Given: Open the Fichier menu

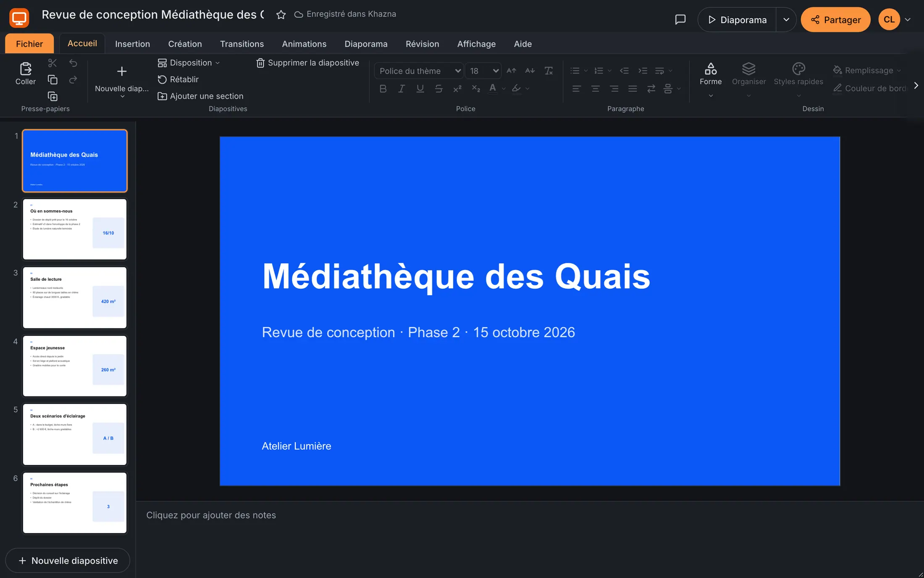Looking at the screenshot, I should click(29, 44).
